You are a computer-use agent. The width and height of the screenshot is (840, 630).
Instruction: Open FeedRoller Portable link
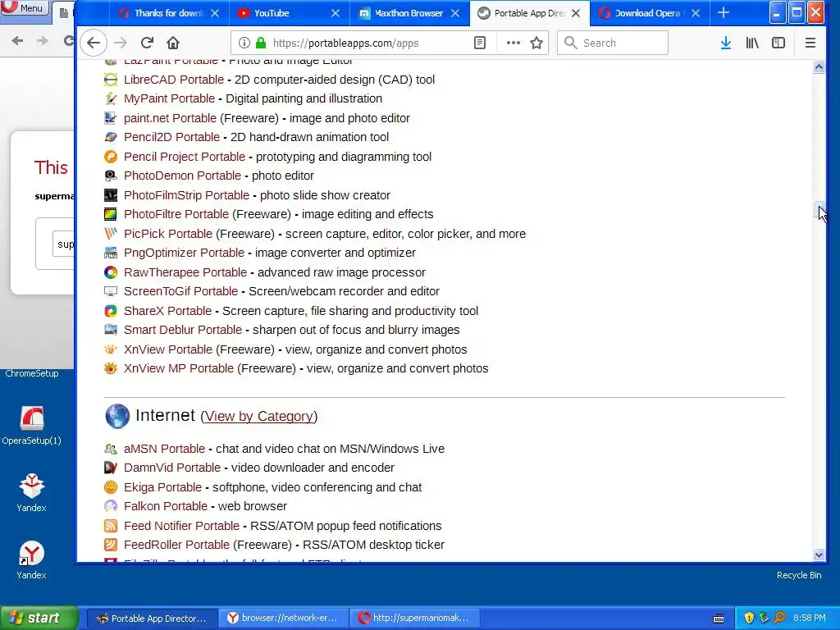pyautogui.click(x=177, y=545)
